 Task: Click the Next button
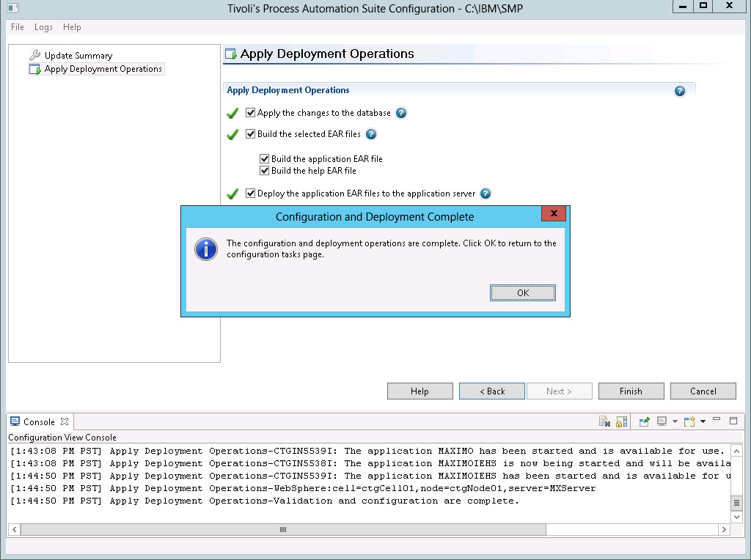tap(560, 391)
